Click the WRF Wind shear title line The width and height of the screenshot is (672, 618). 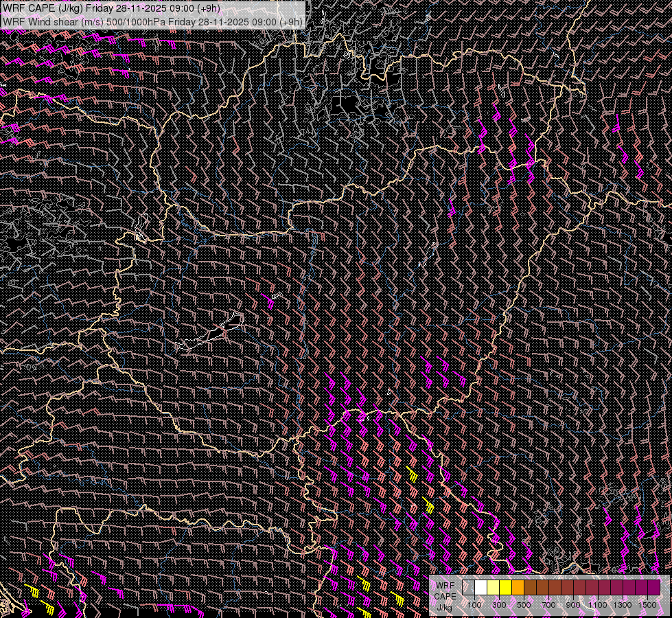pos(152,21)
